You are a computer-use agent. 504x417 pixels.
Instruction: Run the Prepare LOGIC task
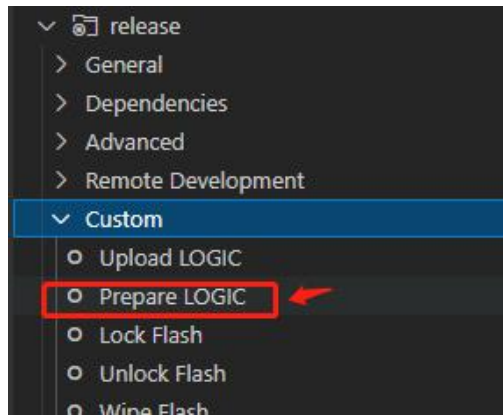173,297
